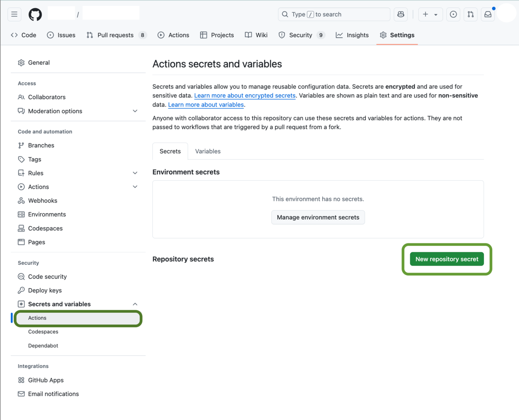Click the Copilot icon in the header
The height and width of the screenshot is (420, 519).
point(400,14)
